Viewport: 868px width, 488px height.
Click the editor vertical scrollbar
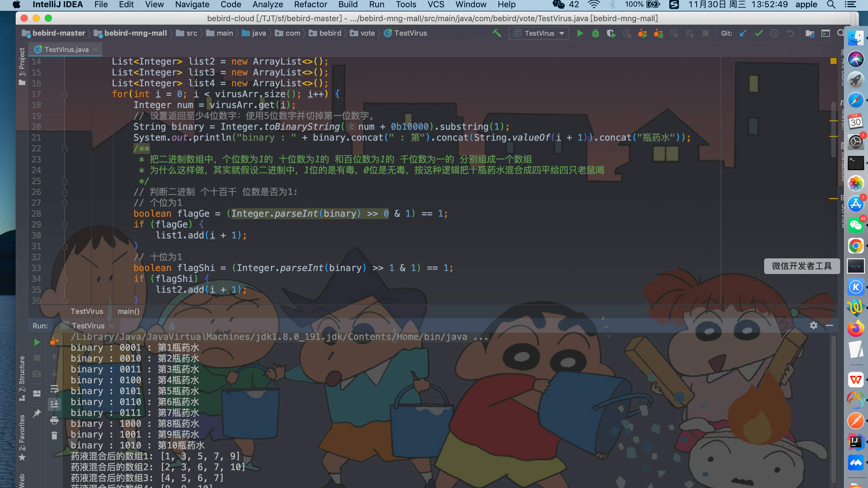(x=833, y=129)
